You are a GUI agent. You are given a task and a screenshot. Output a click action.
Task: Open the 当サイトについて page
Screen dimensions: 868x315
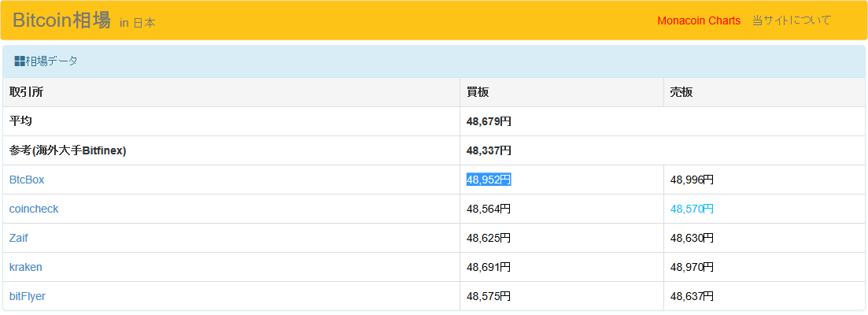pos(791,20)
